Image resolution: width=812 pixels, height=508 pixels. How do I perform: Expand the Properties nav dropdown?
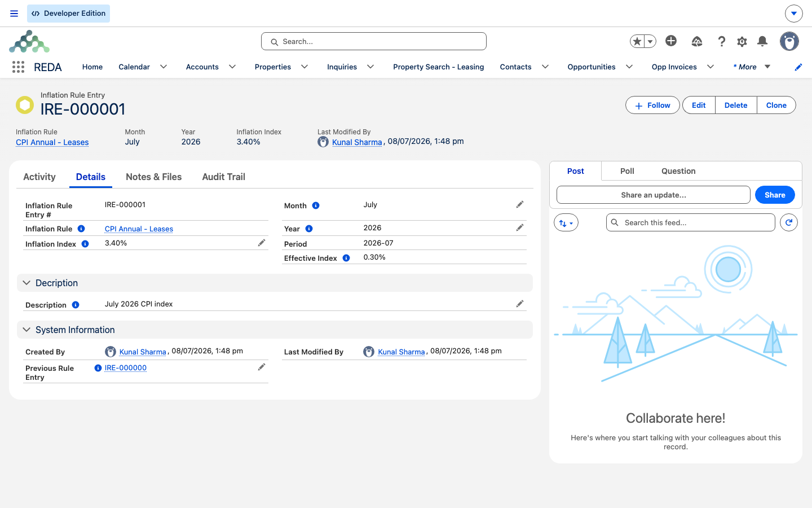pos(304,67)
